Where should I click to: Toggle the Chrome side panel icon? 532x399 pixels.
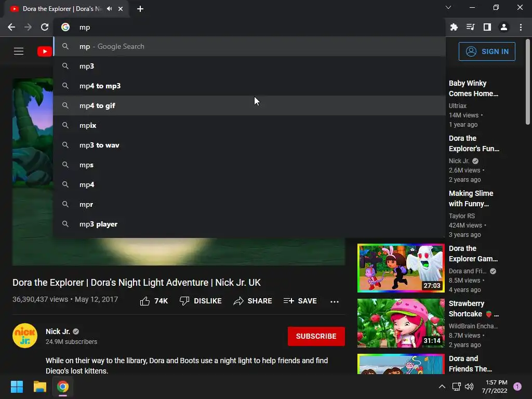pyautogui.click(x=487, y=27)
